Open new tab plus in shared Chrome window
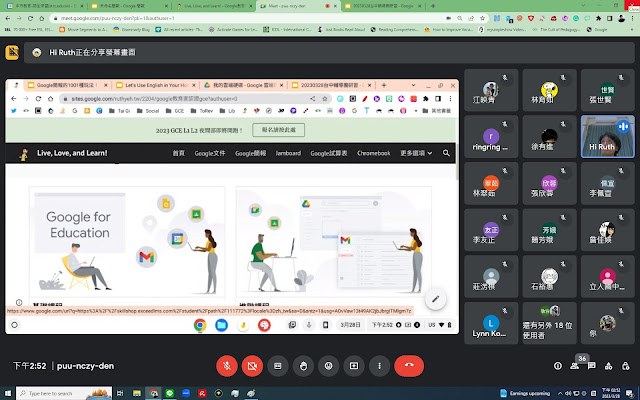 384,85
